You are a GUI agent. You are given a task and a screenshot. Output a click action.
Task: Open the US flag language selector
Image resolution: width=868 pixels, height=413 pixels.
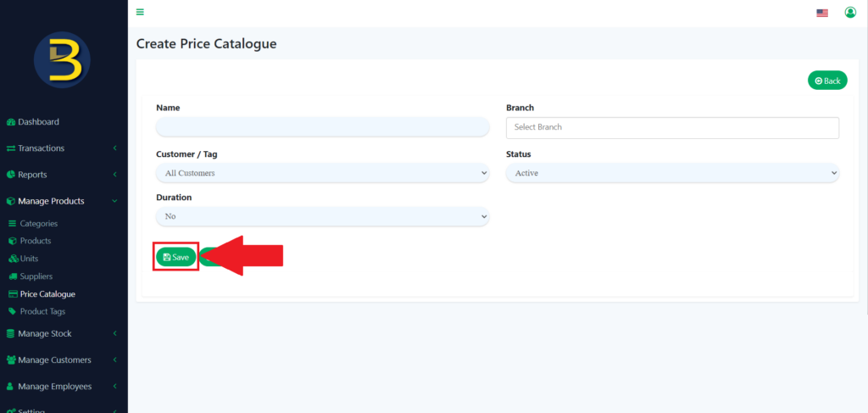tap(821, 13)
